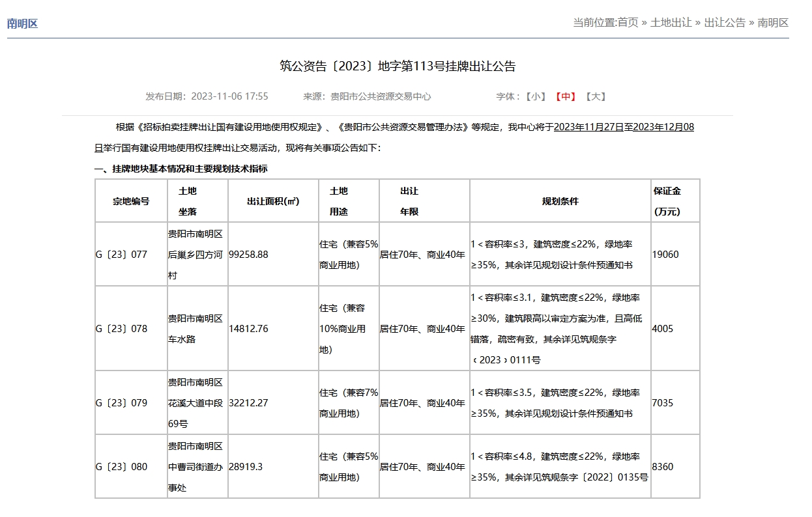Click the source 贵阳市公共资源交易中心
The height and width of the screenshot is (517, 812).
click(381, 96)
